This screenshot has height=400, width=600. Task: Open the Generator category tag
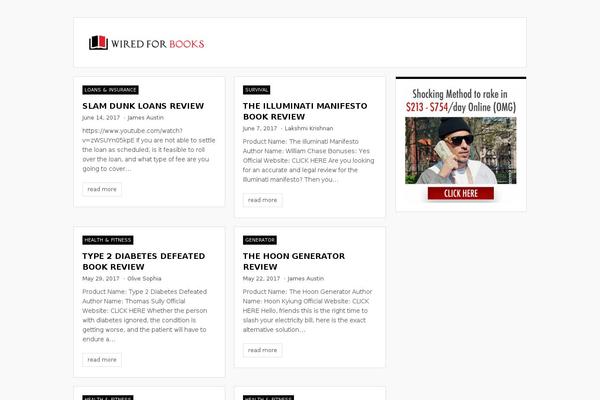tap(260, 240)
